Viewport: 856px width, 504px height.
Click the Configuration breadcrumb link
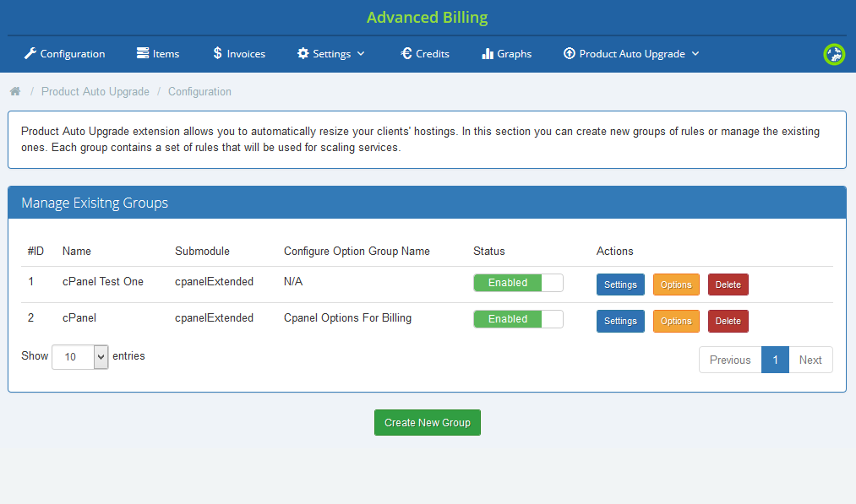[199, 92]
